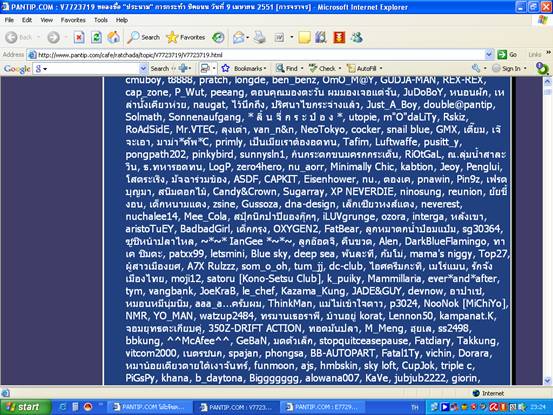Click the Refresh page icon
This screenshot has height=415, width=553.
pos(96,37)
